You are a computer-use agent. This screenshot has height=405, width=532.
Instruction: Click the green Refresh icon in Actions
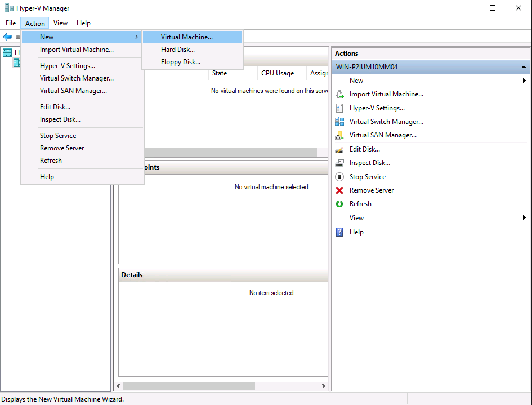click(339, 204)
